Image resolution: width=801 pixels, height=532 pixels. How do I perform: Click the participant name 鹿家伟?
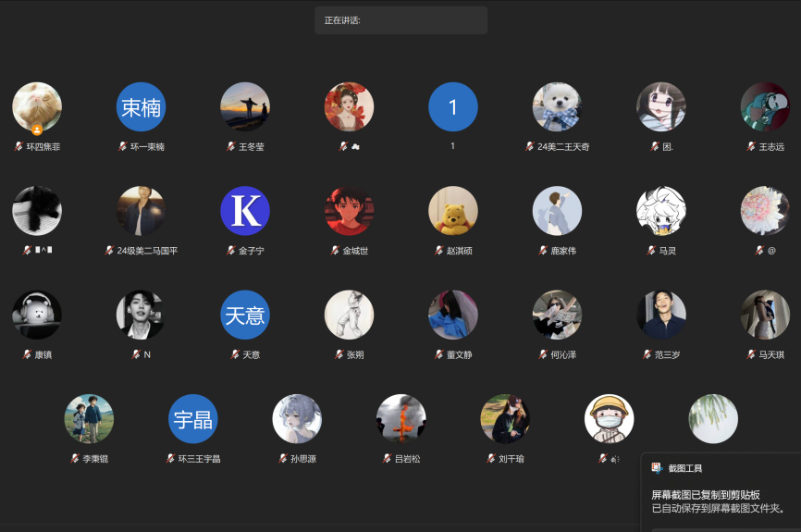click(561, 251)
